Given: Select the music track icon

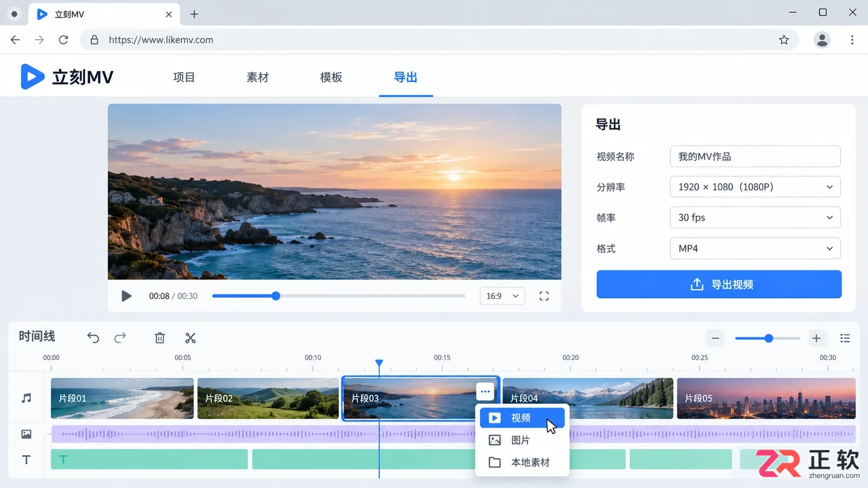Looking at the screenshot, I should [x=26, y=398].
